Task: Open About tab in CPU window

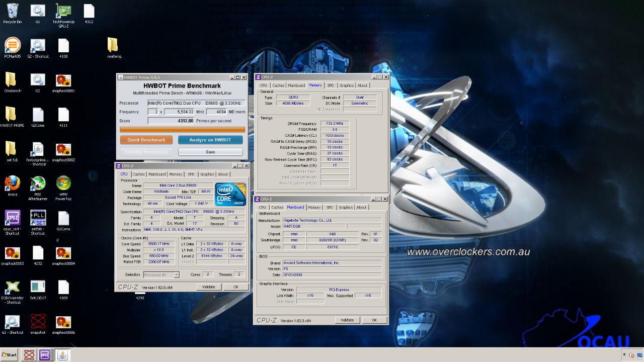Action: tap(223, 174)
